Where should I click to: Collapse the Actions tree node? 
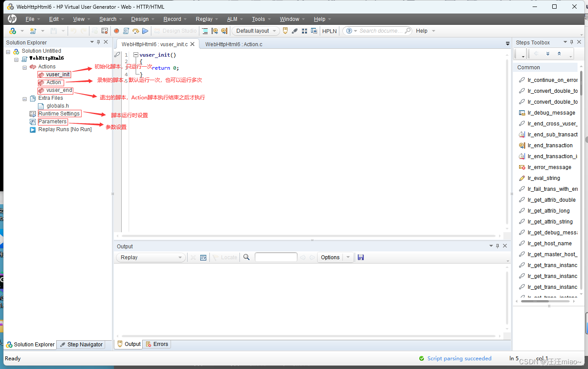(25, 67)
